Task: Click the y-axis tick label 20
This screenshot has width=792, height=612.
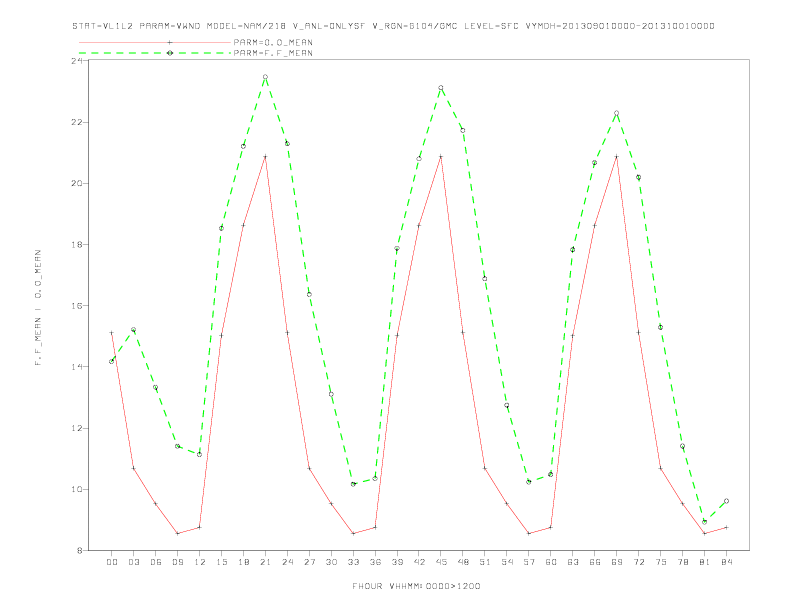Action: pos(77,183)
